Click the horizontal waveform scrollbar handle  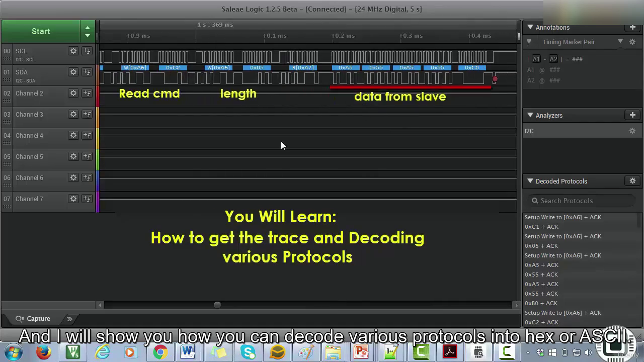click(x=217, y=305)
